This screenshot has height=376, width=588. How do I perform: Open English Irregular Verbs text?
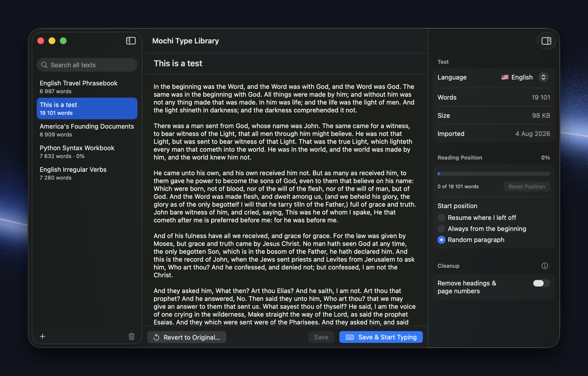[87, 173]
